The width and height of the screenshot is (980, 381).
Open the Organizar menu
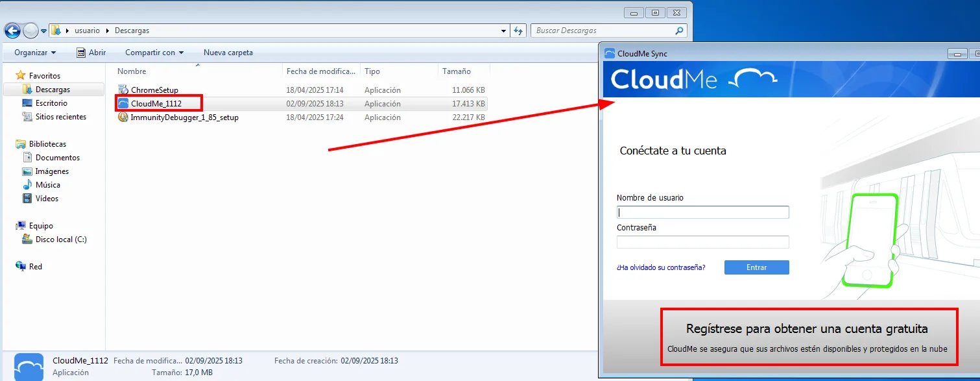click(x=35, y=53)
